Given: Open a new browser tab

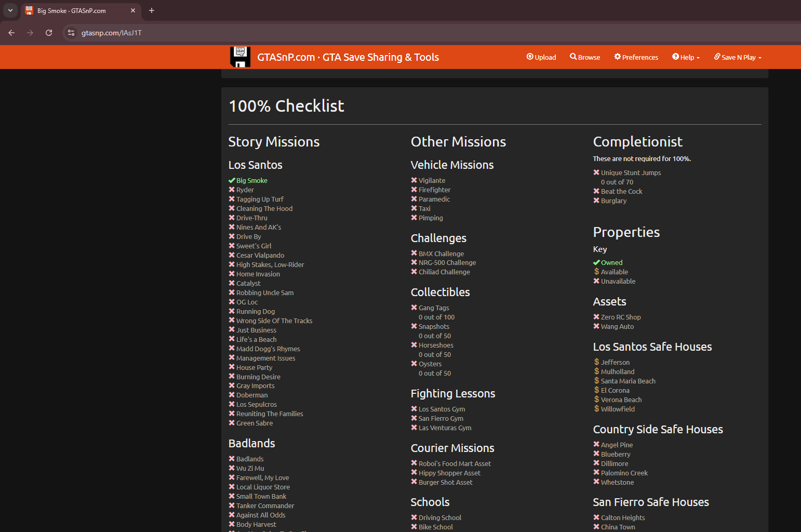Looking at the screenshot, I should coord(152,10).
